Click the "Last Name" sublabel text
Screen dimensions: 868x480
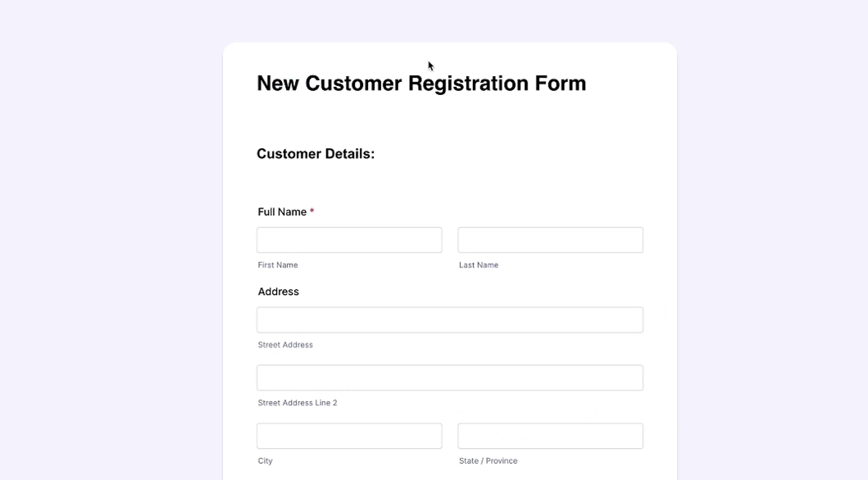(479, 265)
